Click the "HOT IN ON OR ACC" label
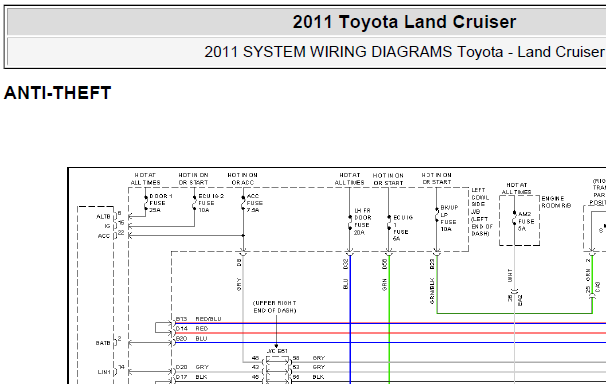Viewport: 606px width, 384px height. click(242, 178)
